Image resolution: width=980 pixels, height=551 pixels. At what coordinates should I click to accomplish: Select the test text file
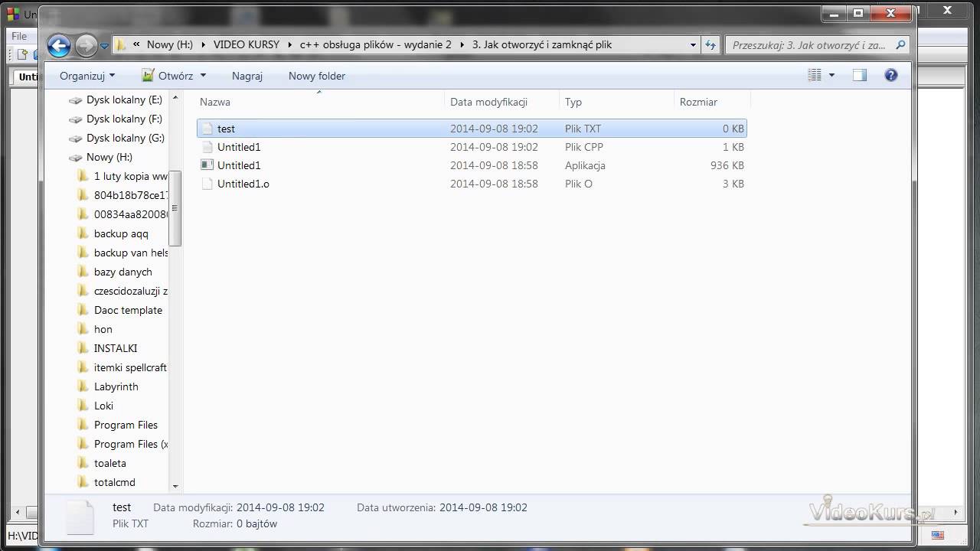point(472,129)
